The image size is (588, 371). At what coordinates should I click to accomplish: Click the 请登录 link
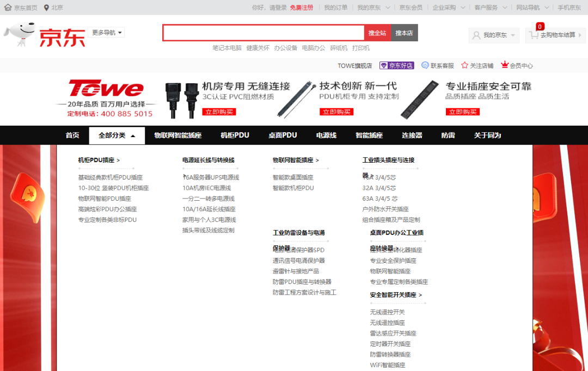click(x=278, y=8)
